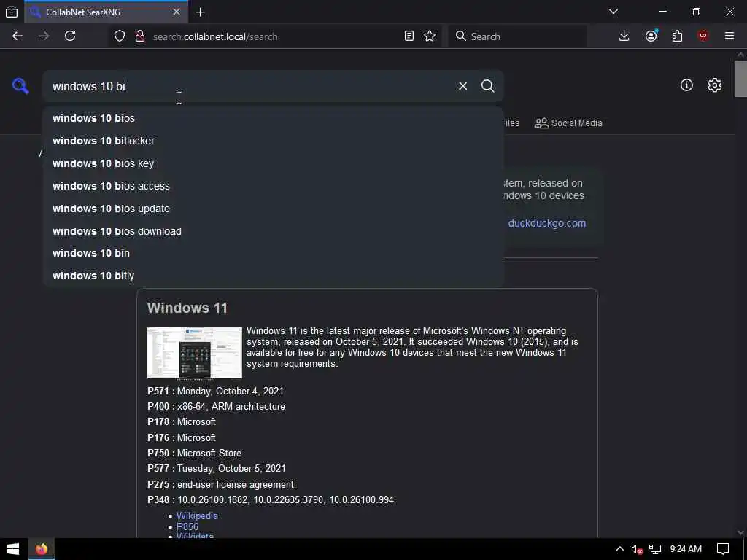Click the Windows 11 infobox heading
The height and width of the screenshot is (560, 747).
(x=187, y=308)
